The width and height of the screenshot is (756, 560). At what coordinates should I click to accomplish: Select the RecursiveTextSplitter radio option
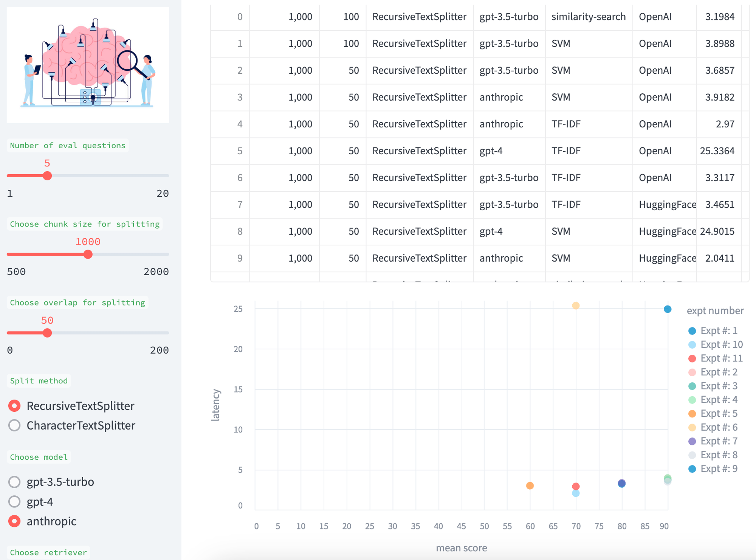(14, 406)
